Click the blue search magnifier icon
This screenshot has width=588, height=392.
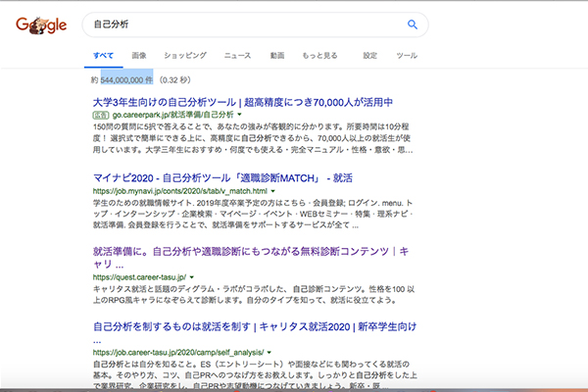(x=413, y=24)
